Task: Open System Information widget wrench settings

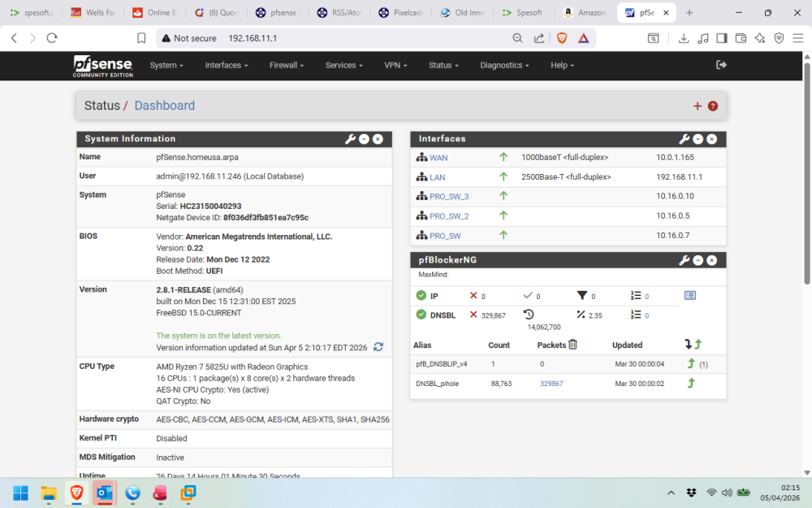Action: [x=350, y=139]
